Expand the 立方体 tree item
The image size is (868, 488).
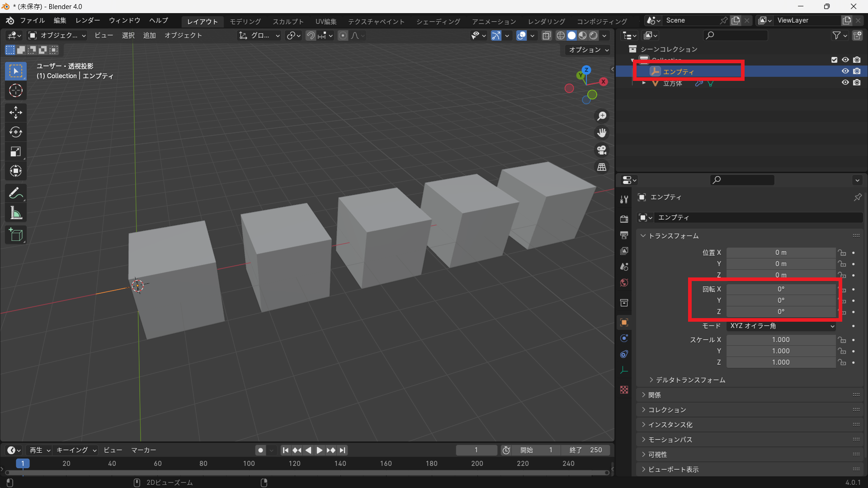pyautogui.click(x=644, y=83)
